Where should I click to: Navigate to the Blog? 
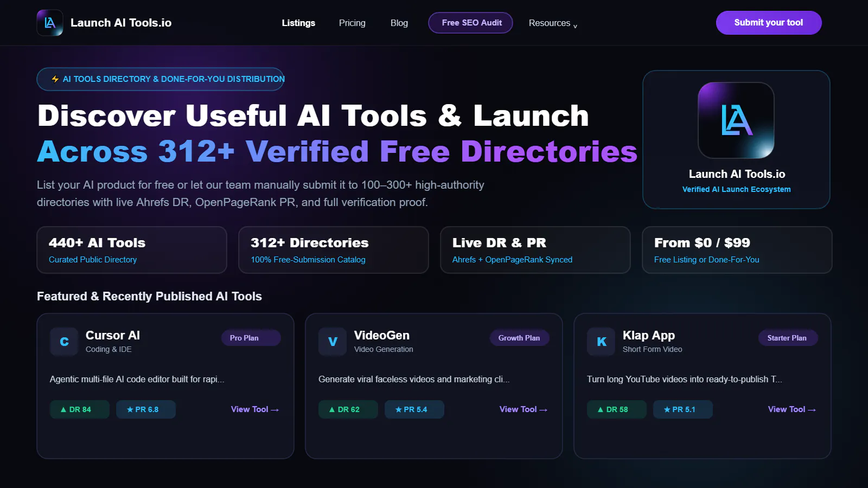click(399, 23)
